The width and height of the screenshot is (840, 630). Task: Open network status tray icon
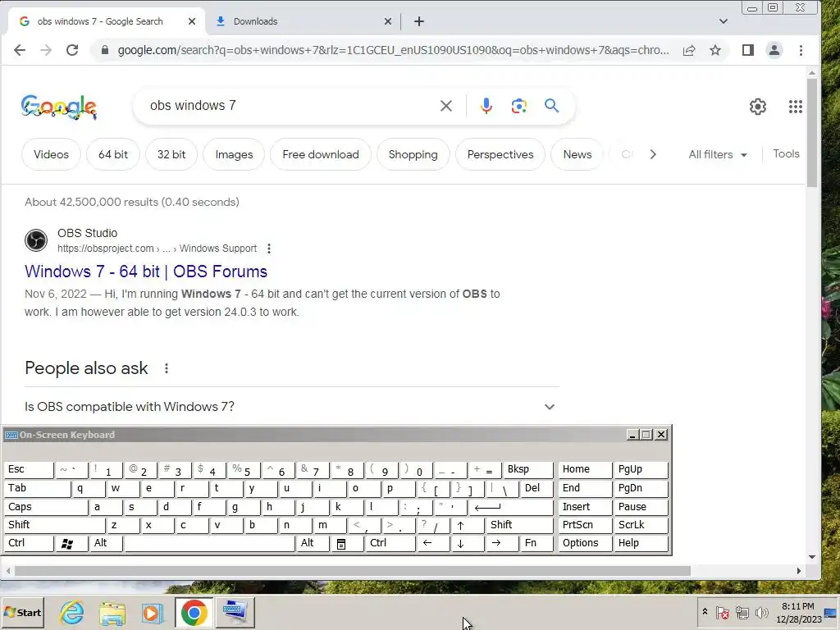click(742, 612)
